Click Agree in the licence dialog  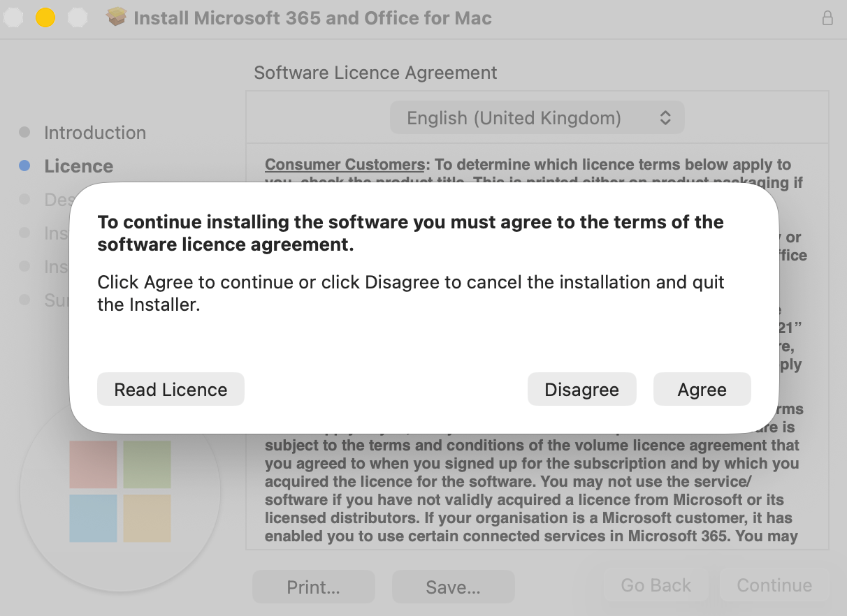[702, 390]
